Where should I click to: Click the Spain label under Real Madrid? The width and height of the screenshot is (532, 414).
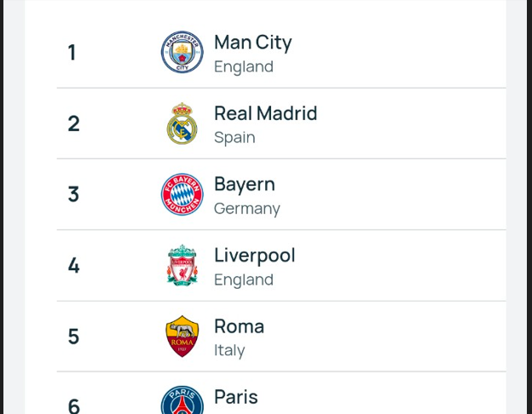tap(234, 138)
